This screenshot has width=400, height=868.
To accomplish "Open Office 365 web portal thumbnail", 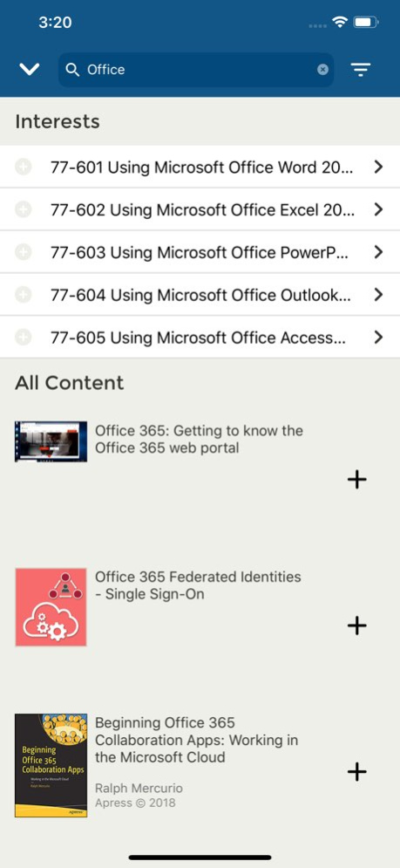I will (x=51, y=441).
